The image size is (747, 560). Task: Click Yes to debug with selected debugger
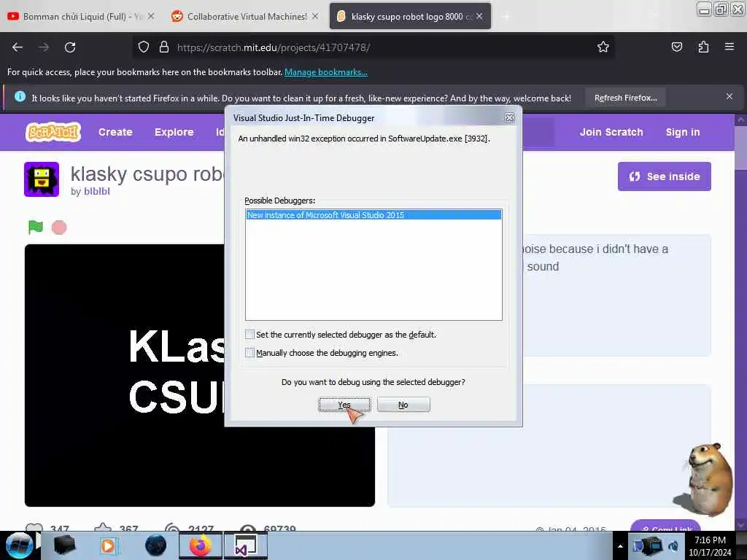344,405
